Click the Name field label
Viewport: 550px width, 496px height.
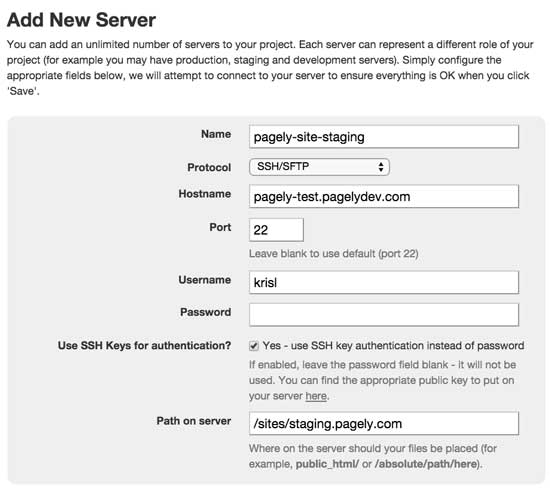(x=216, y=134)
